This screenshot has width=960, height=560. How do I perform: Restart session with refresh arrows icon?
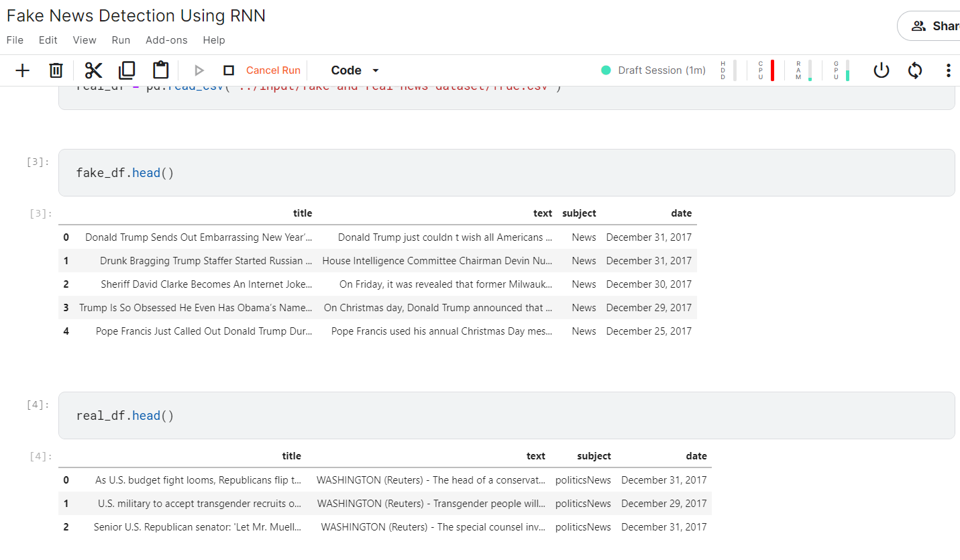pos(915,70)
